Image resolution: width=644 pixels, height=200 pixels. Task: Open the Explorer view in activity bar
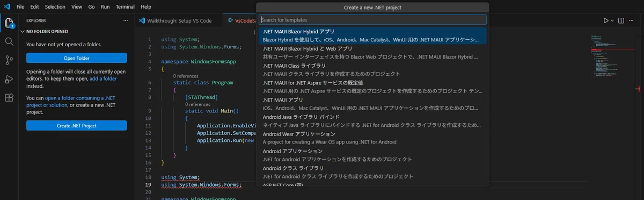click(x=9, y=23)
